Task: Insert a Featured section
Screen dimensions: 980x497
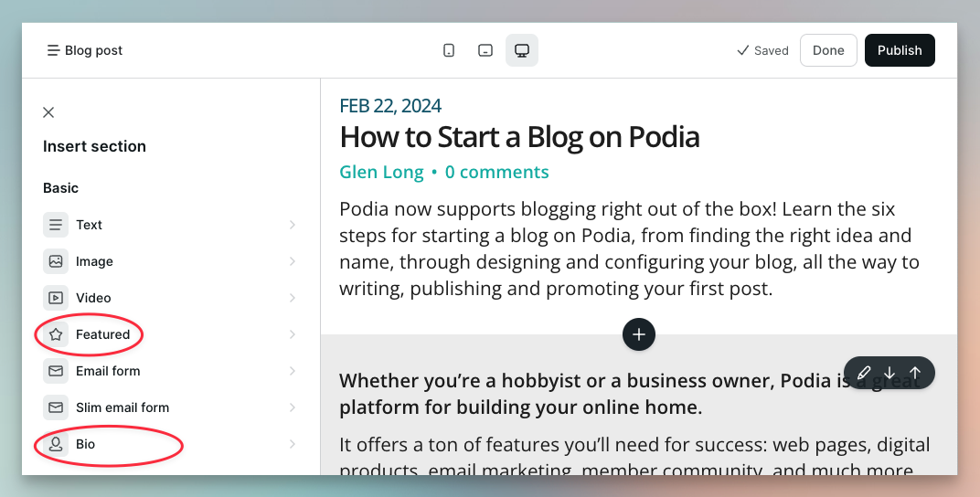Action: click(102, 334)
